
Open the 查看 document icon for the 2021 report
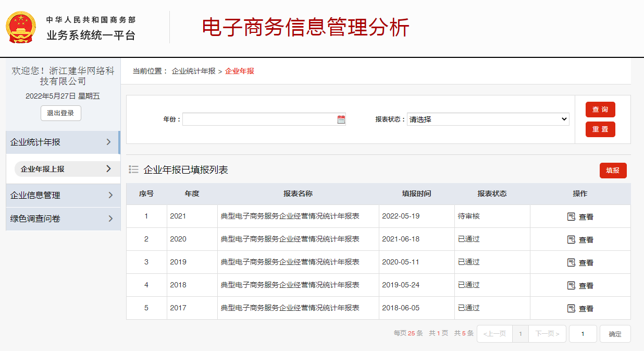point(571,216)
